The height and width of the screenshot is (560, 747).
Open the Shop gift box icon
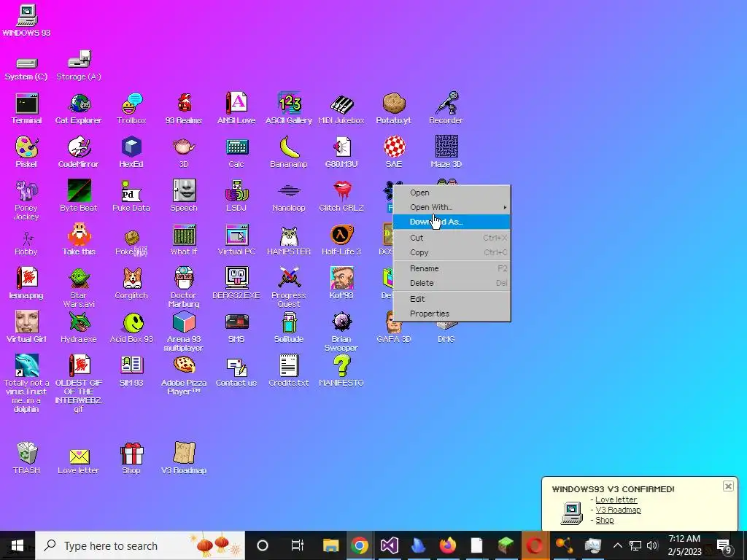point(131,458)
